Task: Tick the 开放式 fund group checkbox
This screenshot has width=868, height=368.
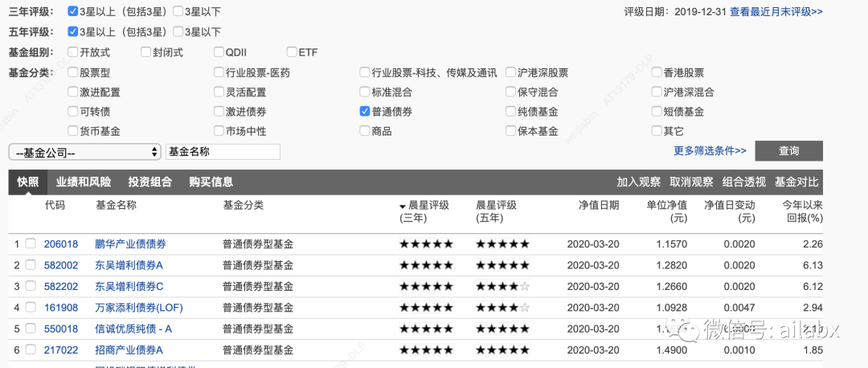Action: point(72,52)
